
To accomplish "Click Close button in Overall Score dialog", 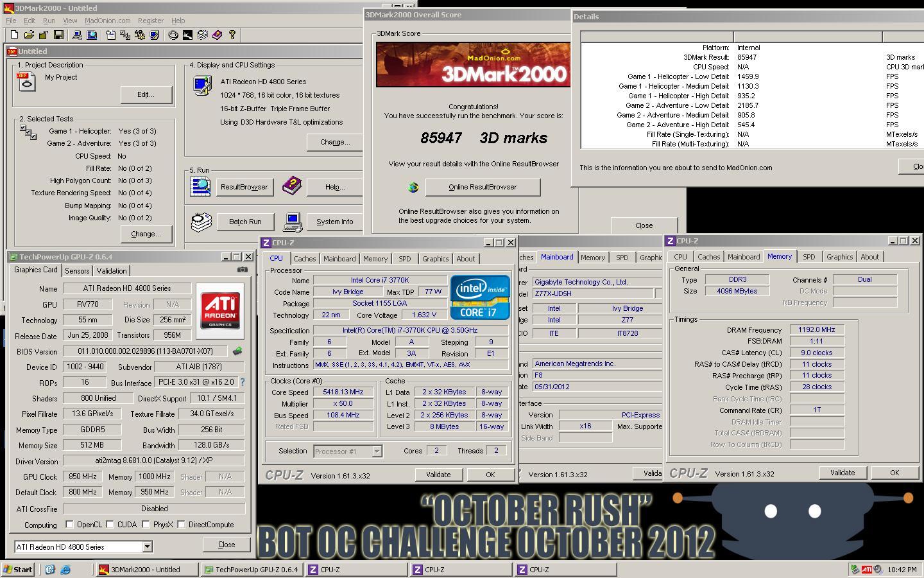I will click(644, 225).
